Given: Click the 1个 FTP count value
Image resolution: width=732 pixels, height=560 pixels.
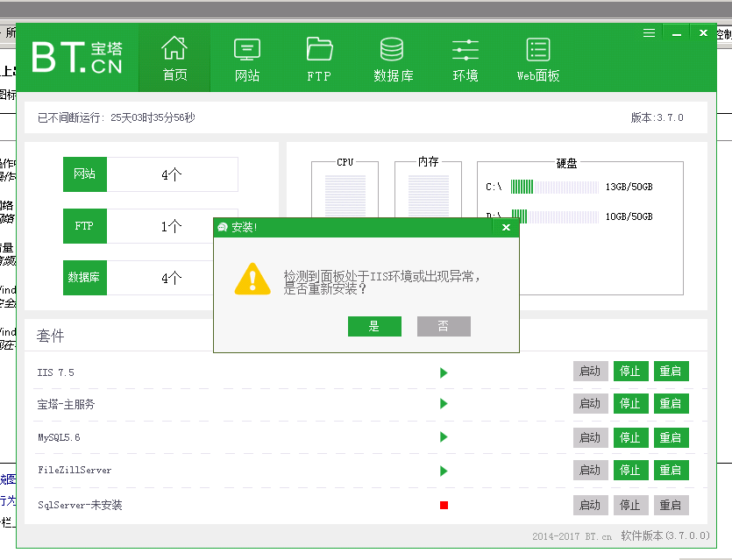Looking at the screenshot, I should click(171, 226).
